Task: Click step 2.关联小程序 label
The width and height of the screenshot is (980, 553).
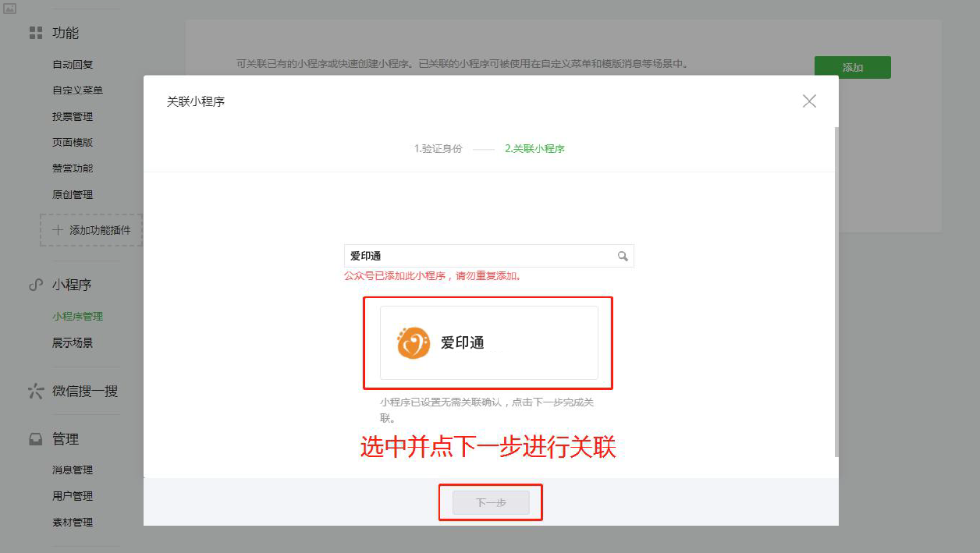Action: 534,148
